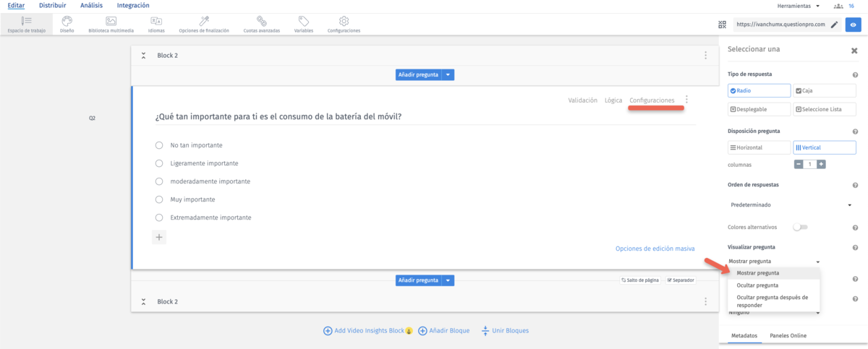Screen dimensions: 868x349
Task: Select the Seleccione Lista response type
Action: tap(825, 109)
